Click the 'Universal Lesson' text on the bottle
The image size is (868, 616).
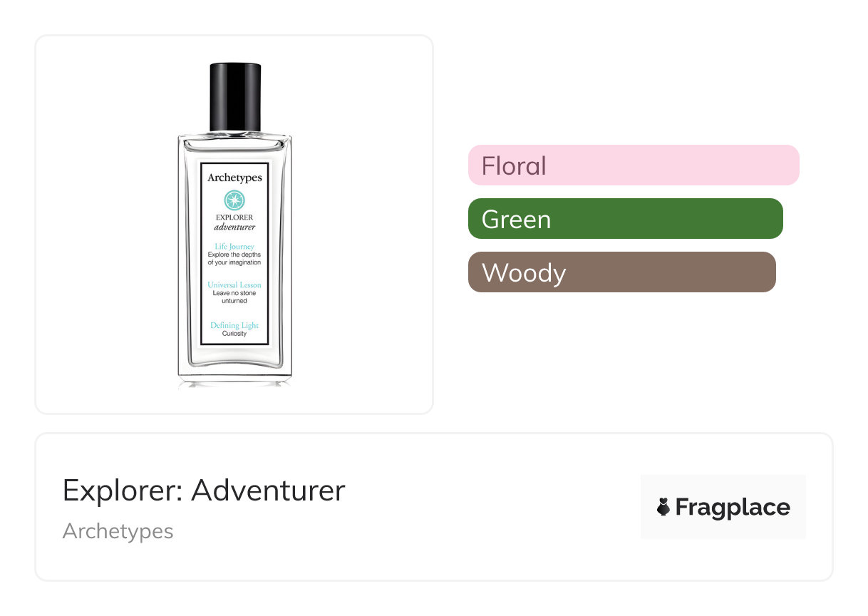click(234, 284)
